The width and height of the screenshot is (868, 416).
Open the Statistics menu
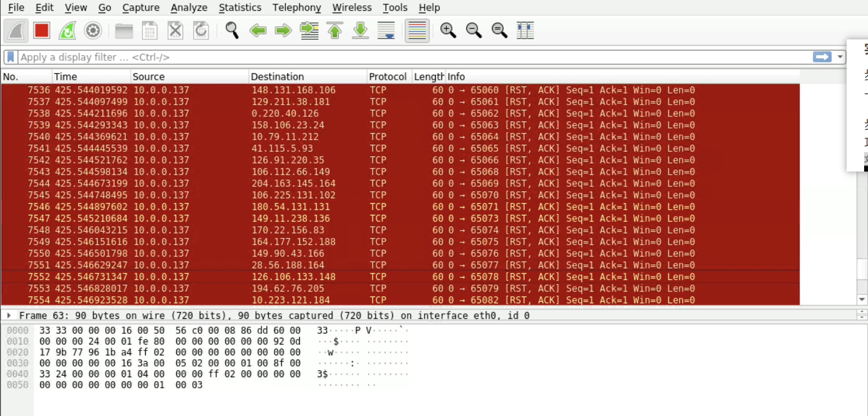[240, 7]
